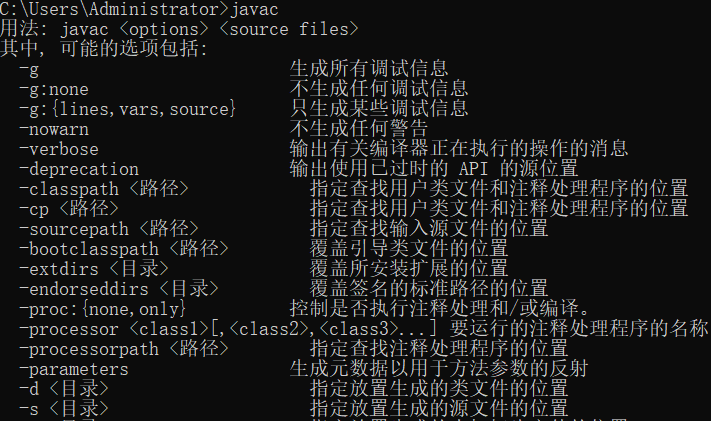Viewport: 711px width, 421px height.
Task: Click the -processorpath <路径> option
Action: (x=124, y=349)
